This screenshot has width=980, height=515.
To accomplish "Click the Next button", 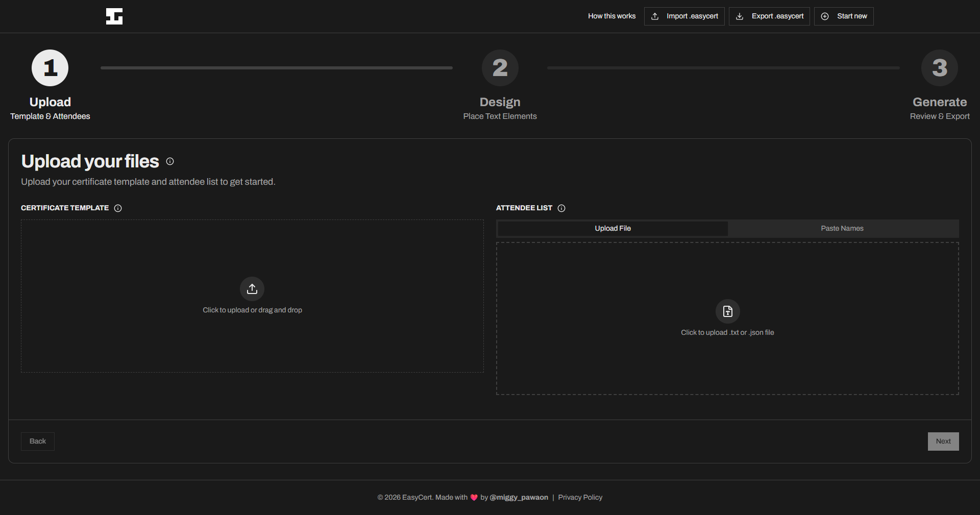I will coord(943,442).
